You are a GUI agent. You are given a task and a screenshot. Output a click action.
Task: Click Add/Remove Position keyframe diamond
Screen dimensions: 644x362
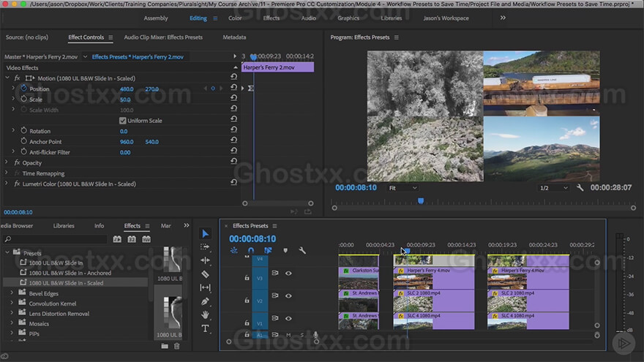(x=213, y=88)
